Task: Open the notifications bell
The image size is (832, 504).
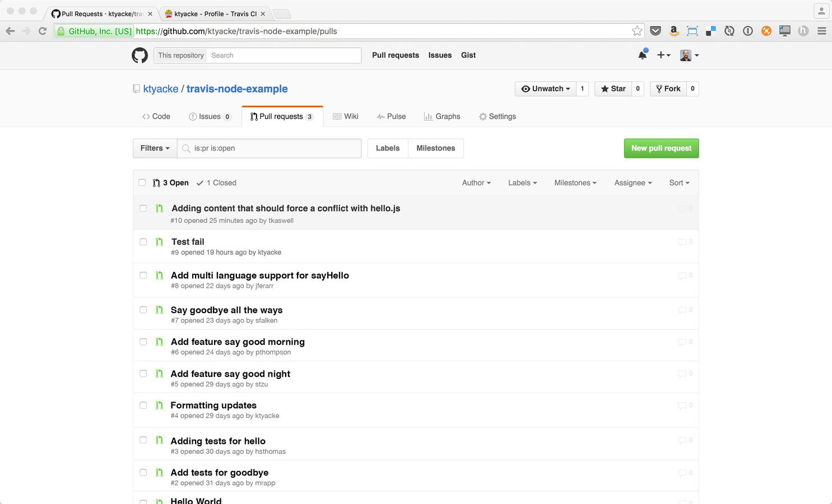Action: point(643,55)
